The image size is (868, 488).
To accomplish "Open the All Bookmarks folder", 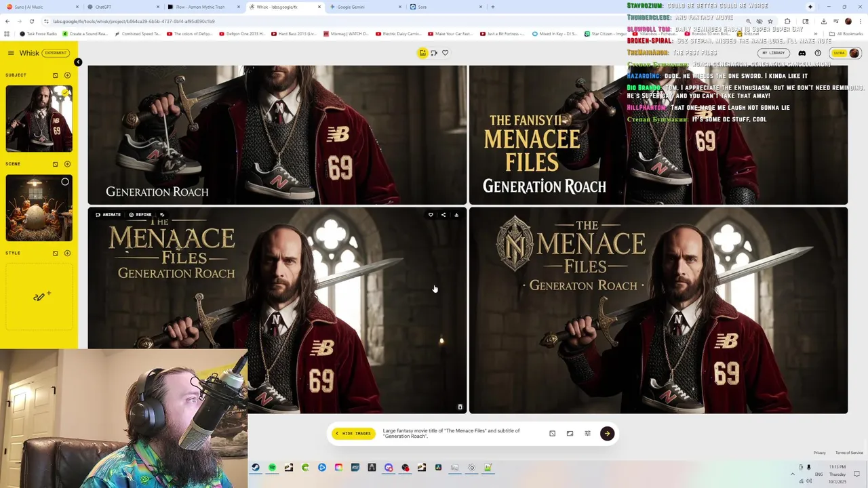I will point(846,34).
